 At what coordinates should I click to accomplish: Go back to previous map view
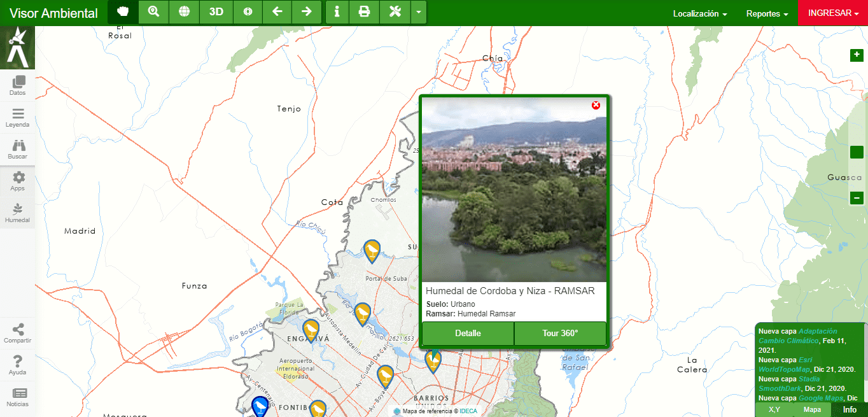[x=277, y=12]
